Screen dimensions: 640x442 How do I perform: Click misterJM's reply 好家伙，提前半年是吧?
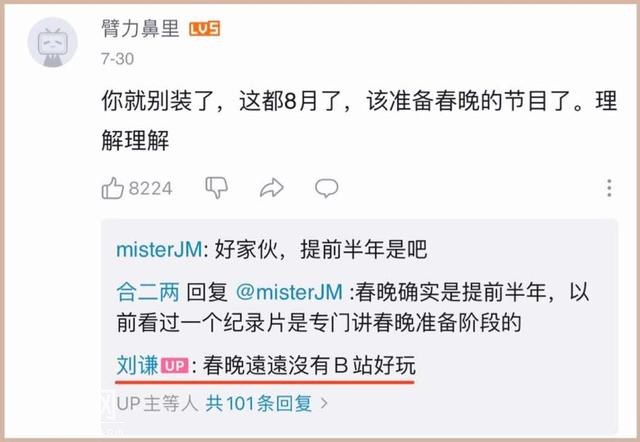pos(321,249)
